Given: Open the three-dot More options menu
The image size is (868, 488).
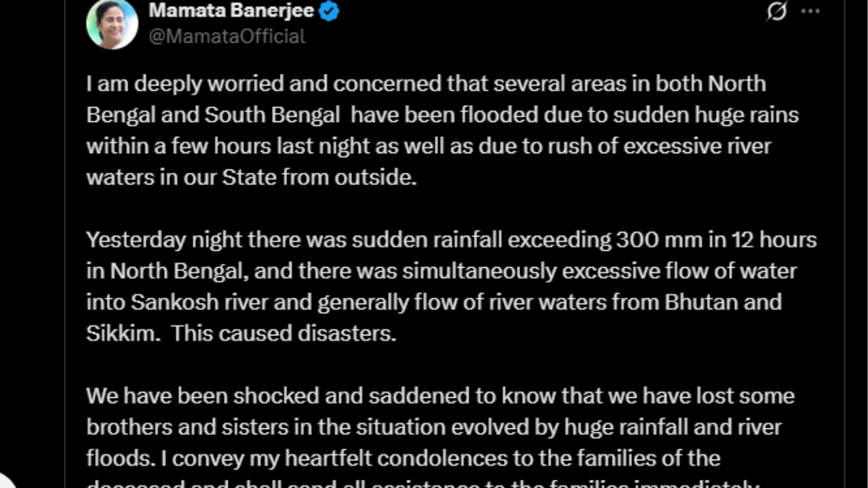Looking at the screenshot, I should click(810, 12).
